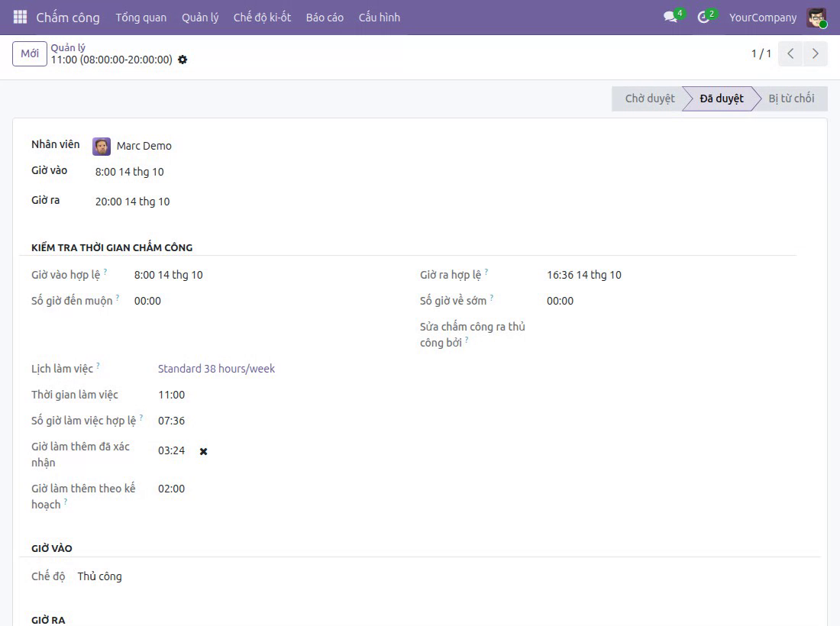Set status to Chờ duyệt

pyautogui.click(x=649, y=98)
